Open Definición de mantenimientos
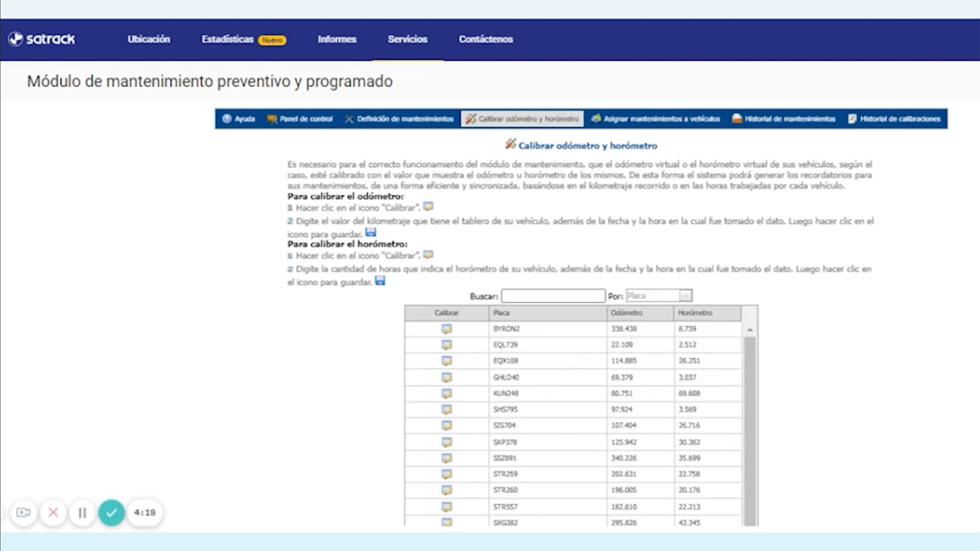980x551 pixels. point(399,119)
